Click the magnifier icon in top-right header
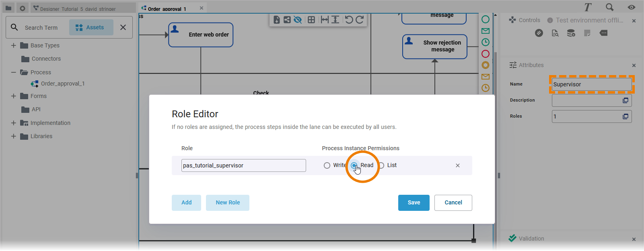644x251 pixels. (609, 7)
